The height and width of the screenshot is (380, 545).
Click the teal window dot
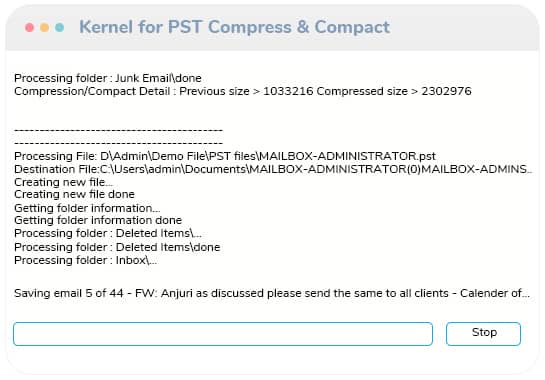point(60,27)
